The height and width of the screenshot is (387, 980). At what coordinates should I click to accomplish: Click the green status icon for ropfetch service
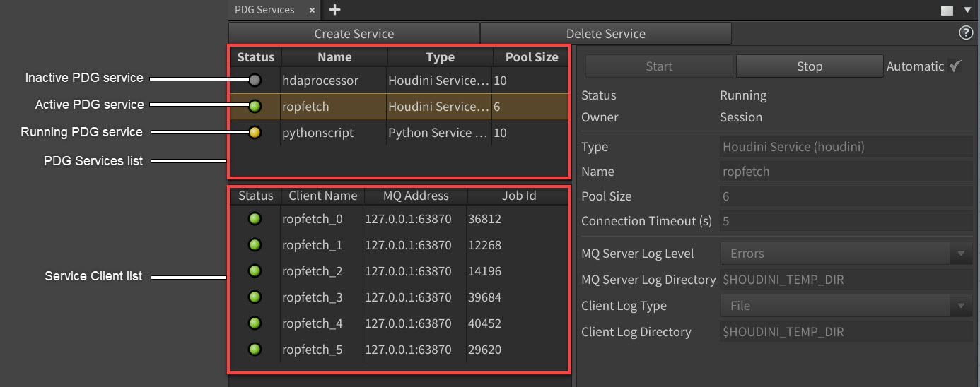(255, 107)
